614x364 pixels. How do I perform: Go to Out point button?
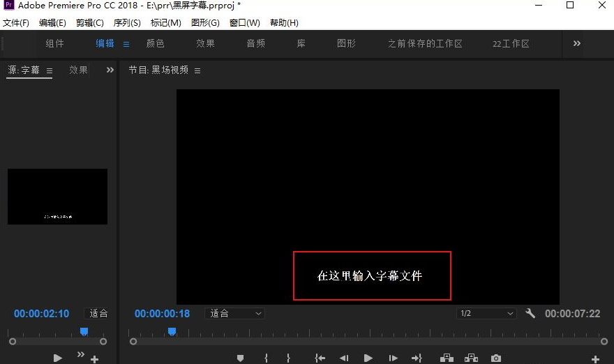(417, 358)
